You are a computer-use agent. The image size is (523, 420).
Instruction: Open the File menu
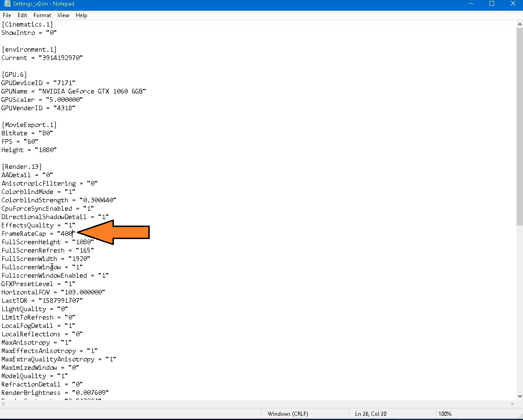(7, 15)
